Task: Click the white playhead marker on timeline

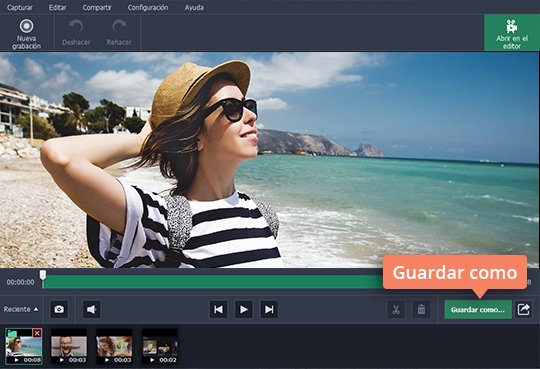Action: coord(43,275)
